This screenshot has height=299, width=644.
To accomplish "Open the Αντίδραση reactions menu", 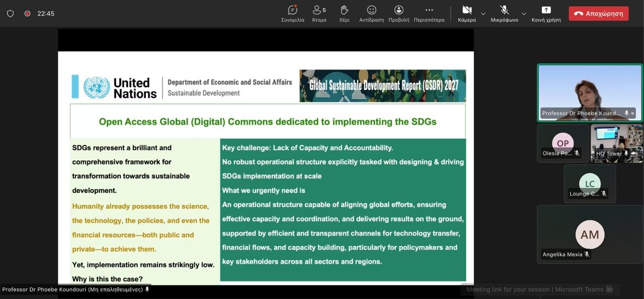I will [371, 13].
